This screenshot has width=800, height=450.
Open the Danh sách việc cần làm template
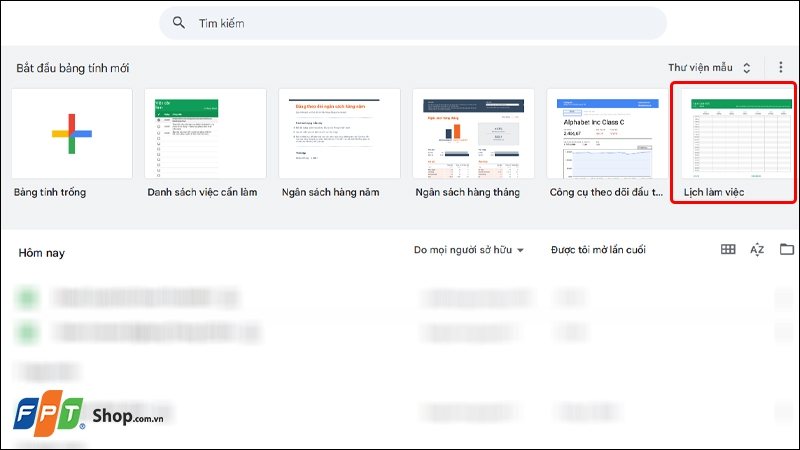point(205,134)
